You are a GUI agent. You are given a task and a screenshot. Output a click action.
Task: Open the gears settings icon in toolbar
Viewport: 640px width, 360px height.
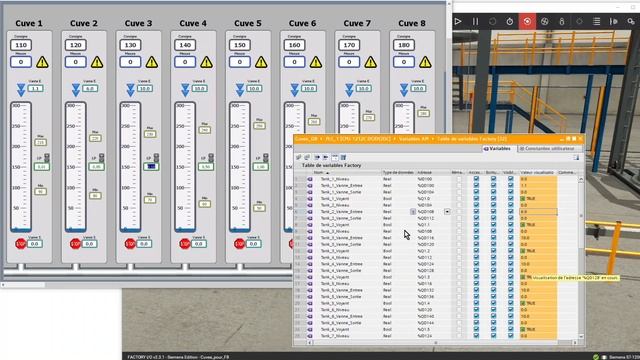coord(631,21)
